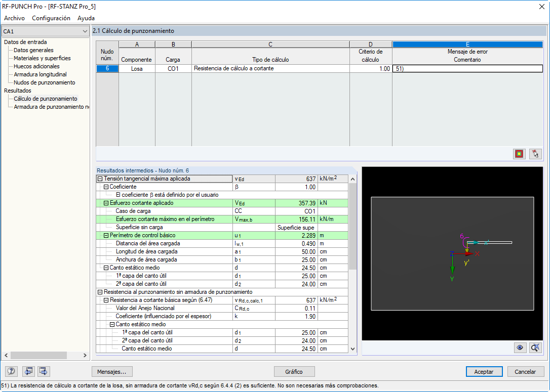Collapse Tensión tangencial máxima aplicada row
Image resolution: width=550 pixels, height=392 pixels.
tap(100, 179)
